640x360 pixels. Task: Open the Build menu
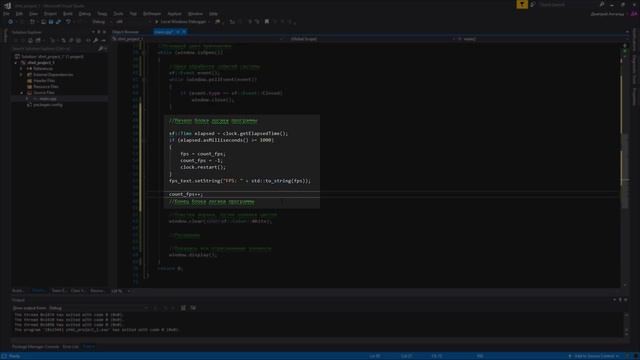click(68, 13)
